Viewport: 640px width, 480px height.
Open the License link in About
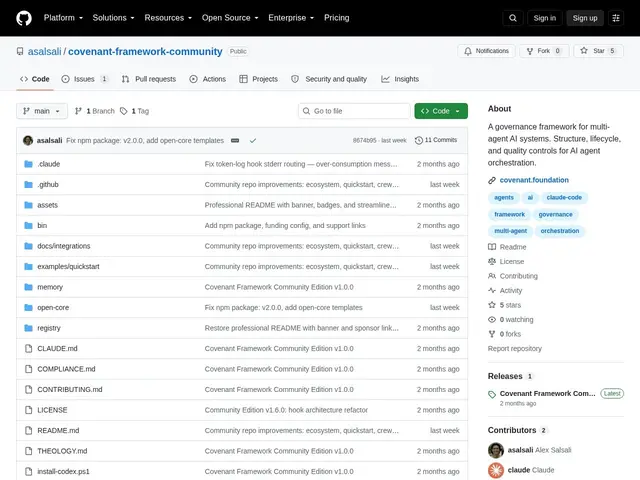point(506,262)
